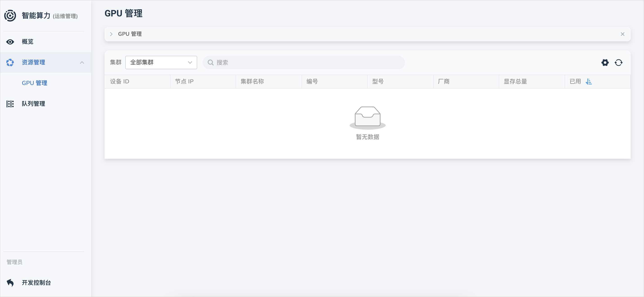Switch to 开发控制台
644x297 pixels.
pos(45,283)
